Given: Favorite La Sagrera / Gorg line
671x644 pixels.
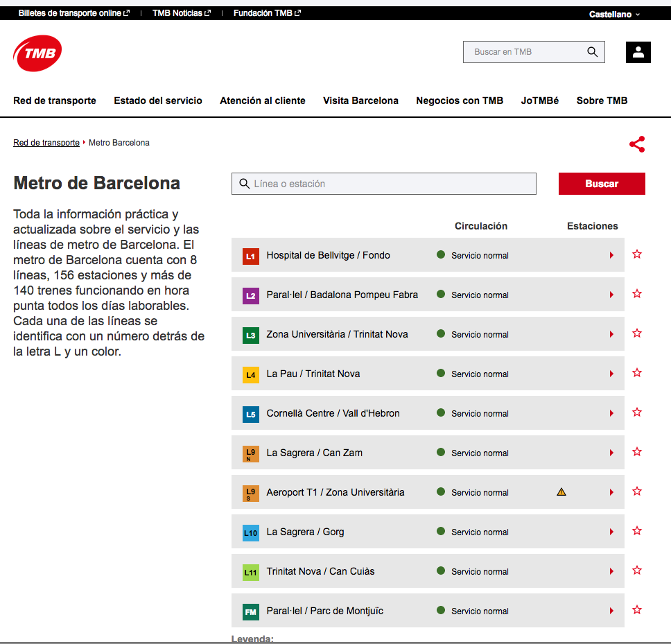Looking at the screenshot, I should (x=637, y=530).
